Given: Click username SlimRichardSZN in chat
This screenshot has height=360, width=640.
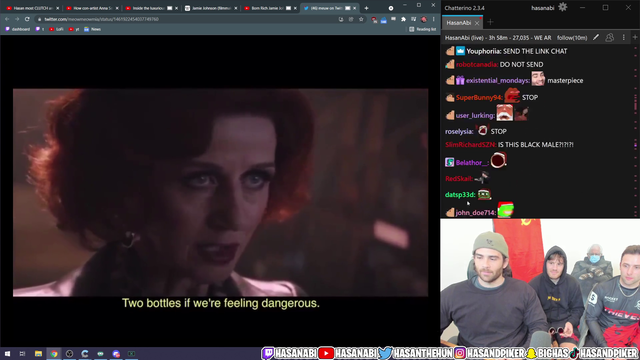Looking at the screenshot, I should click(x=471, y=144).
